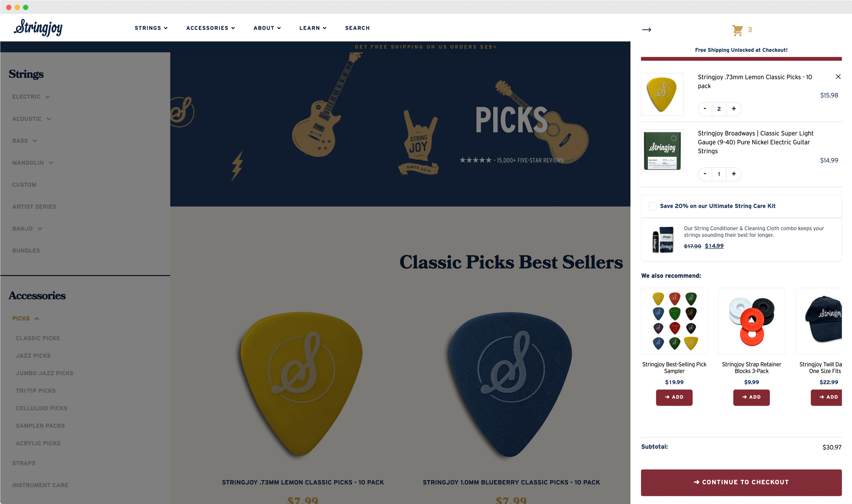Click the shopping cart icon
852x504 pixels.
tap(737, 30)
